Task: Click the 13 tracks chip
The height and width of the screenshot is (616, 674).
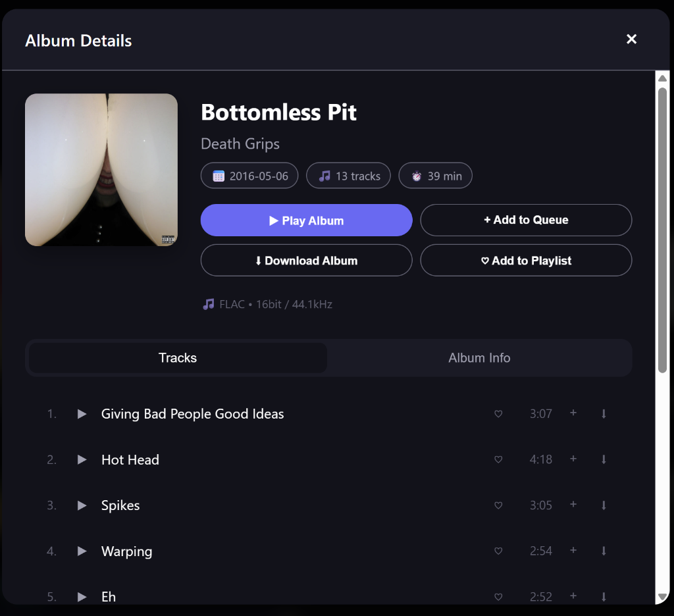Action: tap(348, 176)
